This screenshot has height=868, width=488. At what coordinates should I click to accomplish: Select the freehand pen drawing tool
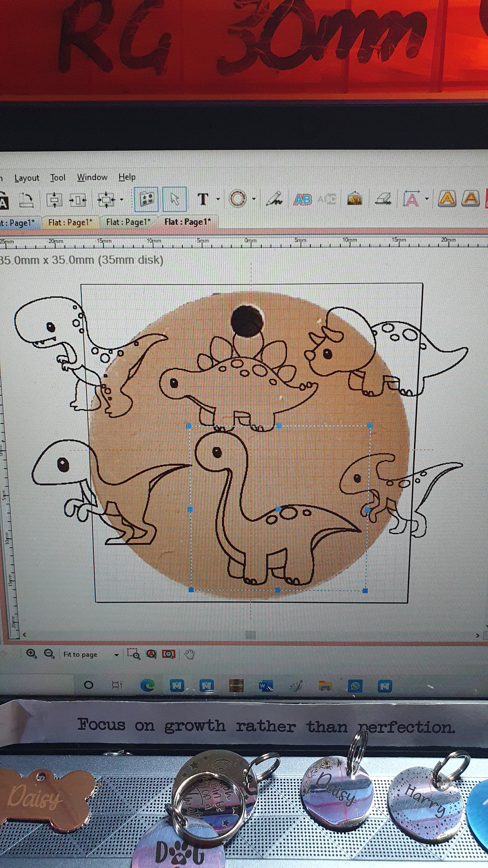[274, 199]
